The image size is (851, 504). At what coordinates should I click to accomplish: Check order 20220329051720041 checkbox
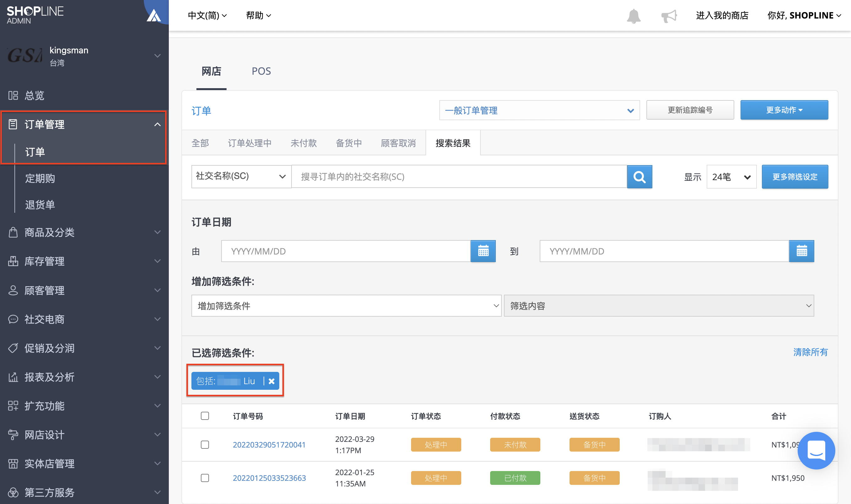[x=205, y=445]
